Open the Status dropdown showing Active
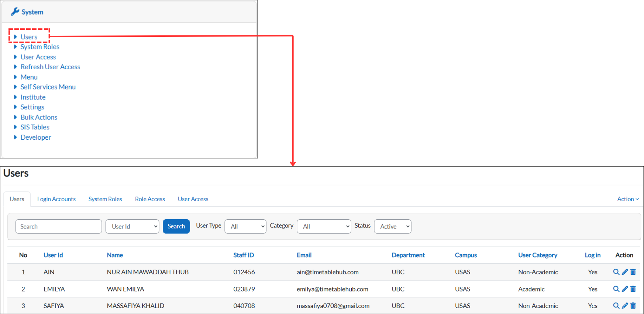The image size is (644, 314). pos(393,226)
